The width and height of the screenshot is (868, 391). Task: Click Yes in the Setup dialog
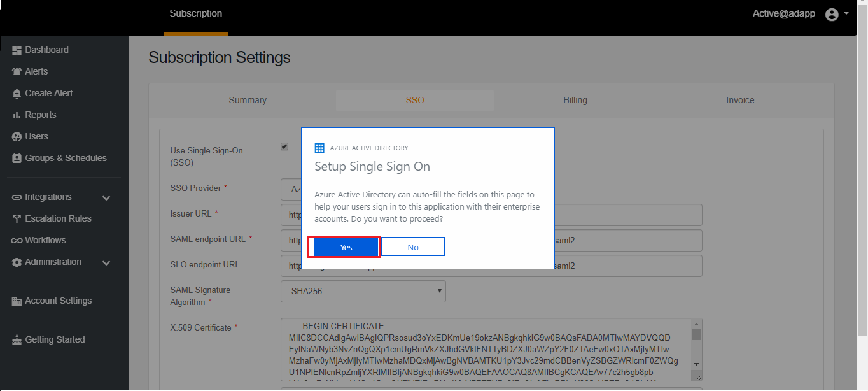346,247
